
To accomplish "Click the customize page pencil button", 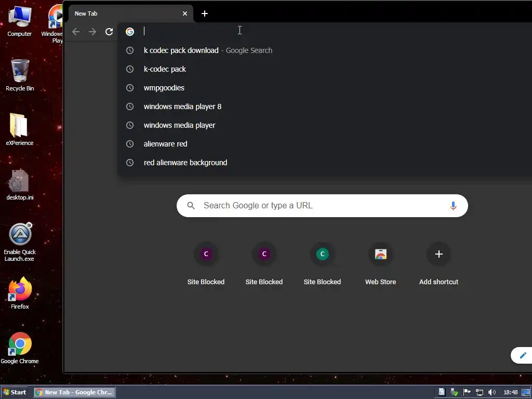I will pyautogui.click(x=523, y=355).
